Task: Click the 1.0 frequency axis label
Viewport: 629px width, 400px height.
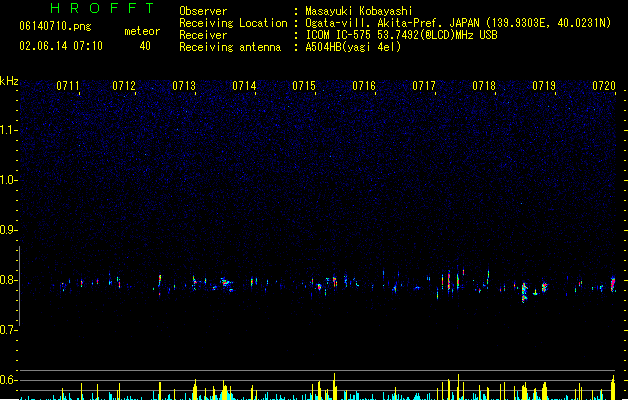Action: [8, 180]
